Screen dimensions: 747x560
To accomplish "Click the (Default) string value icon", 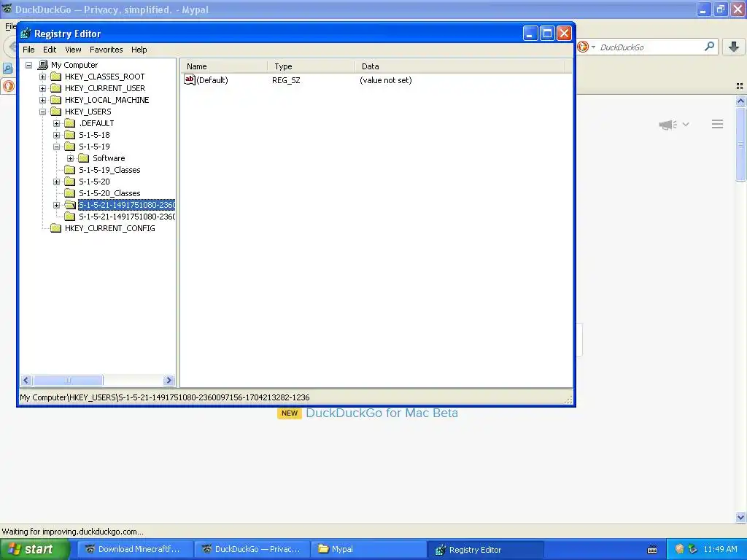I will [190, 80].
